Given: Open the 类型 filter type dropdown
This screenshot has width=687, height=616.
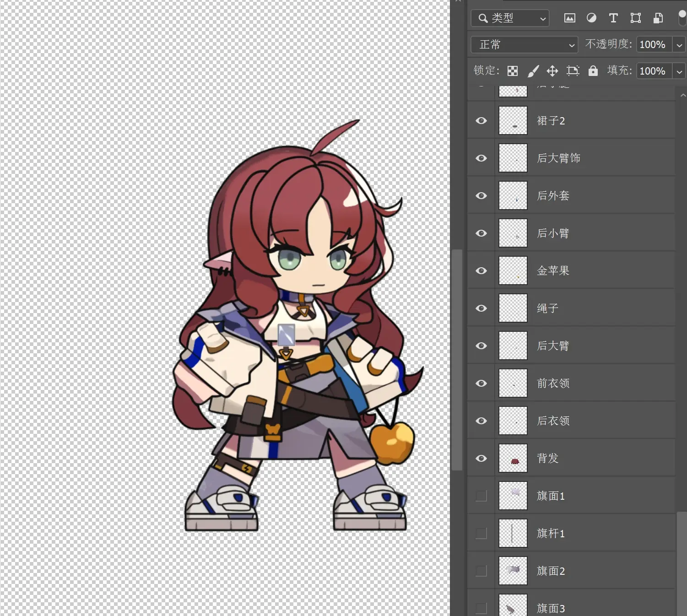Looking at the screenshot, I should pos(510,18).
